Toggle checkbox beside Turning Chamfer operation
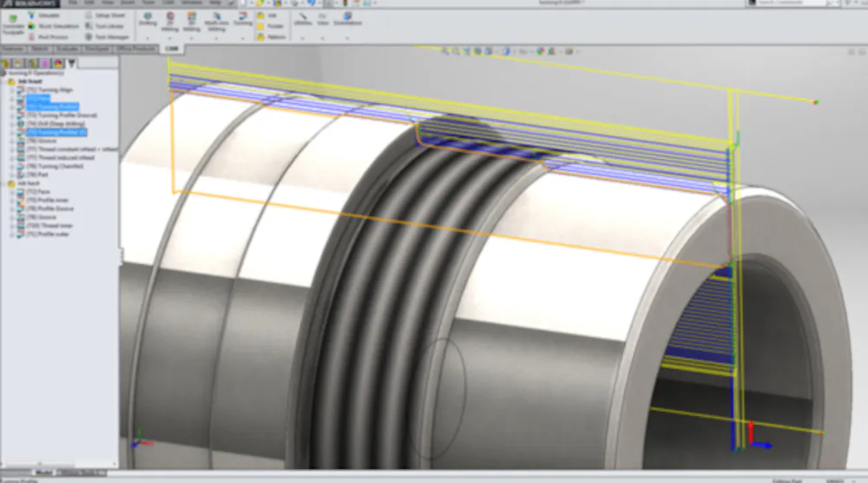The height and width of the screenshot is (483, 868). tap(11, 166)
